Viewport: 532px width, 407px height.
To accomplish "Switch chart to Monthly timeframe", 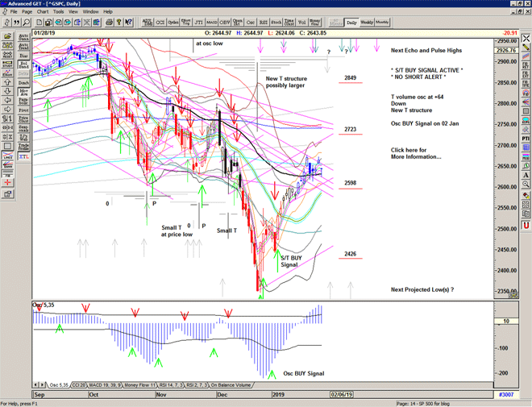I will pyautogui.click(x=382, y=23).
